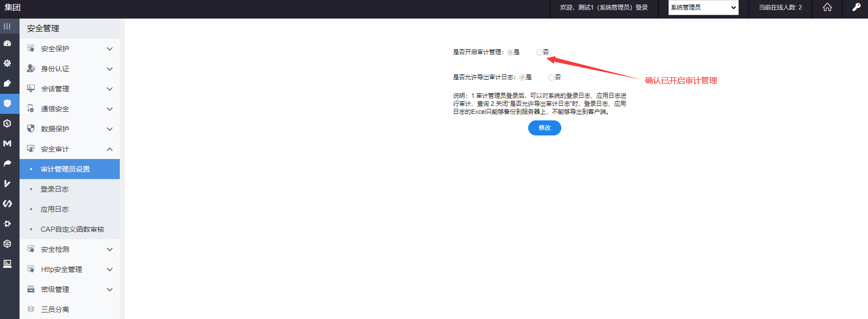Select 是 for 是否允许导出审计日志
The width and height of the screenshot is (868, 319).
tap(522, 77)
